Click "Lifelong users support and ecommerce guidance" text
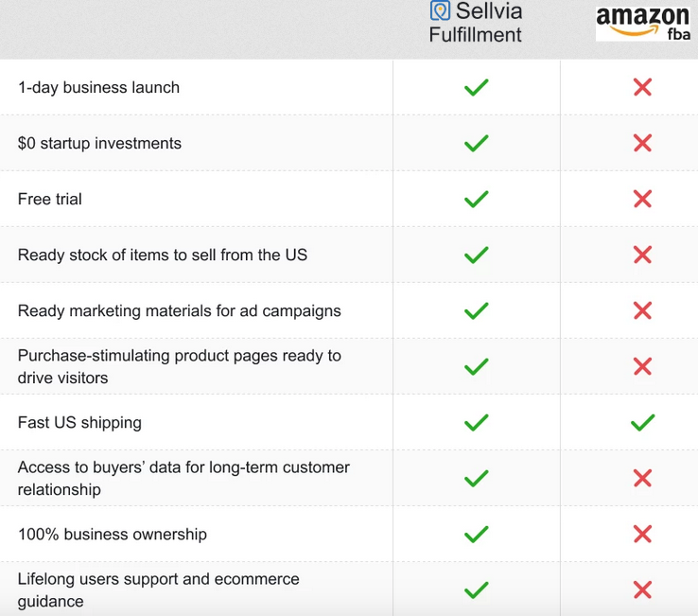The height and width of the screenshot is (616, 698). pyautogui.click(x=158, y=590)
